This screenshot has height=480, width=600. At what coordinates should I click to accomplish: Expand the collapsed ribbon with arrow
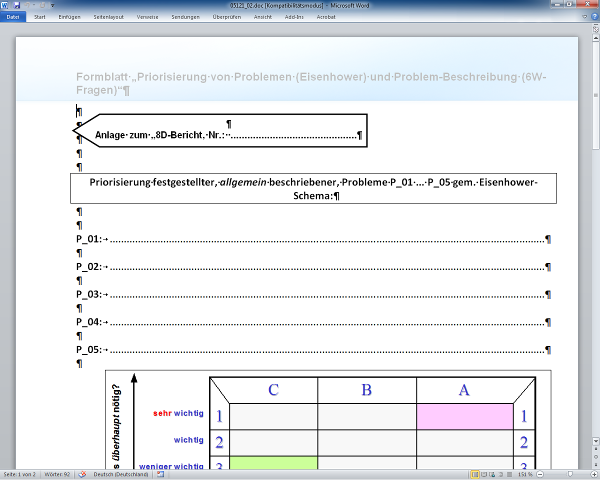coord(584,17)
